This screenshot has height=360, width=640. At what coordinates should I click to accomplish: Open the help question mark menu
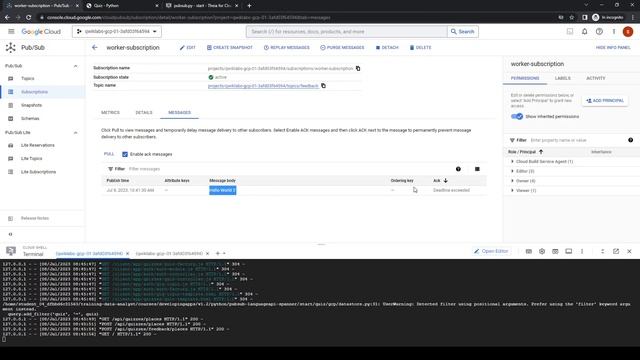point(599,31)
